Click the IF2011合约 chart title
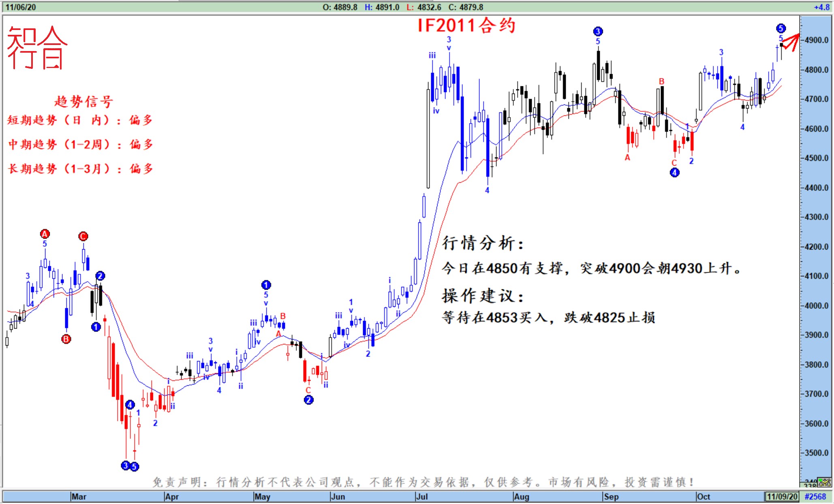Screen dimensions: 834x504 pyautogui.click(x=466, y=26)
